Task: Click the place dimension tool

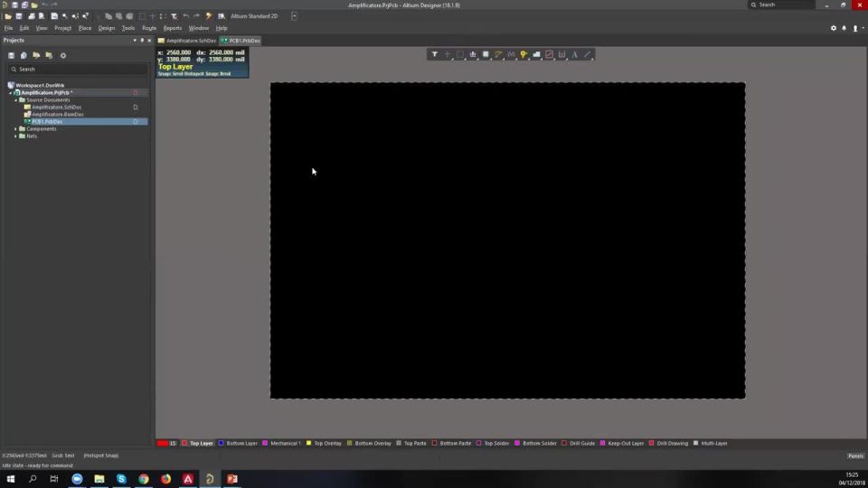Action: [x=561, y=54]
